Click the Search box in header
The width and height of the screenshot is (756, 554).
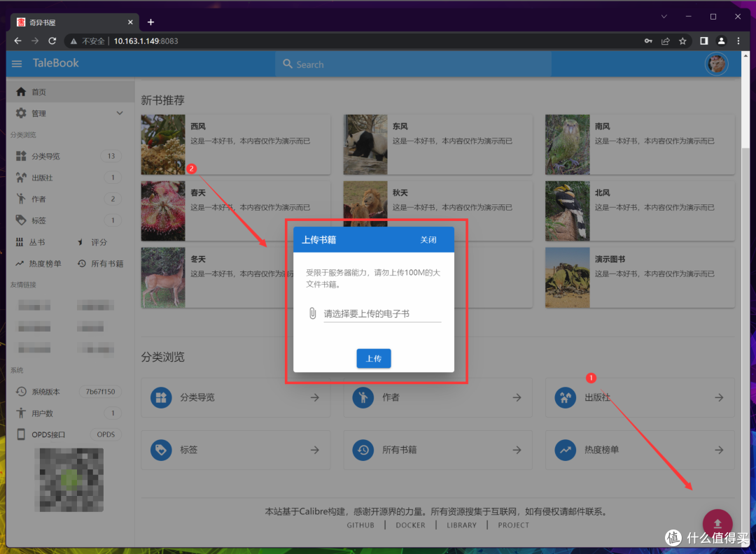(x=413, y=64)
